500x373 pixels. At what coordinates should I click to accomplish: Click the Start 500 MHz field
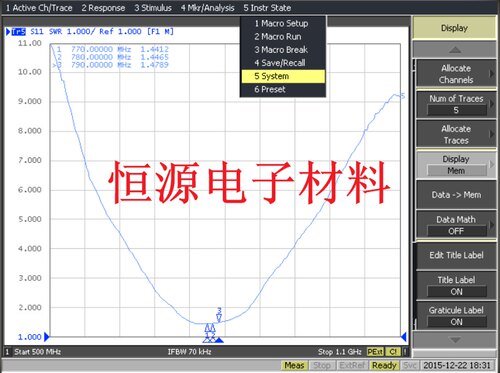pos(38,352)
